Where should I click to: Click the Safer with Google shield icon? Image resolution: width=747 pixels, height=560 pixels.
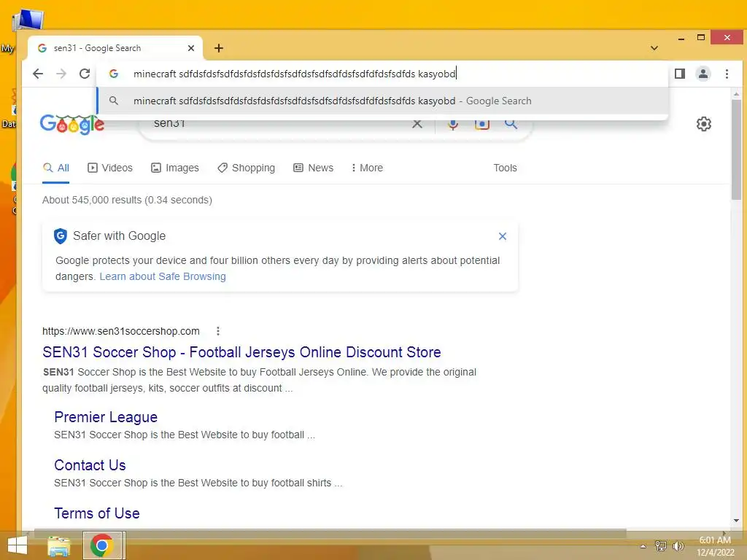[x=61, y=236]
